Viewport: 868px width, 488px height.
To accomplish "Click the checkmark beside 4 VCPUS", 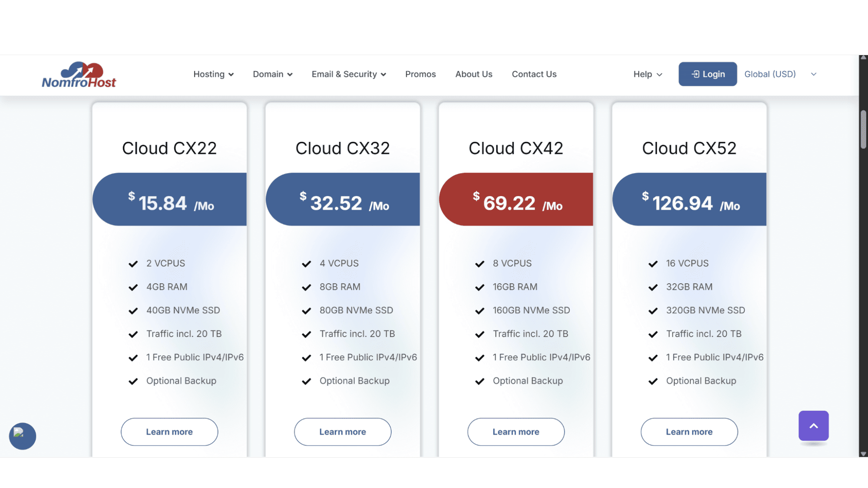I will click(306, 264).
